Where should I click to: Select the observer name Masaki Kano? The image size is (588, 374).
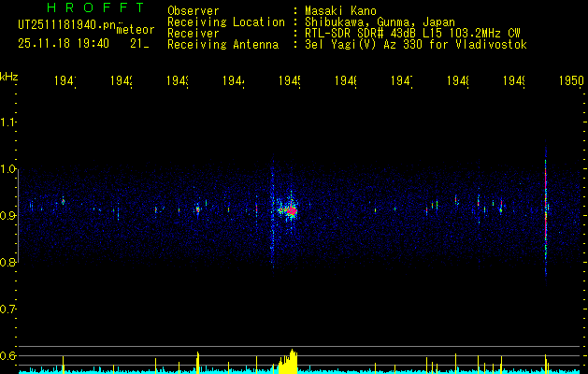(340, 10)
